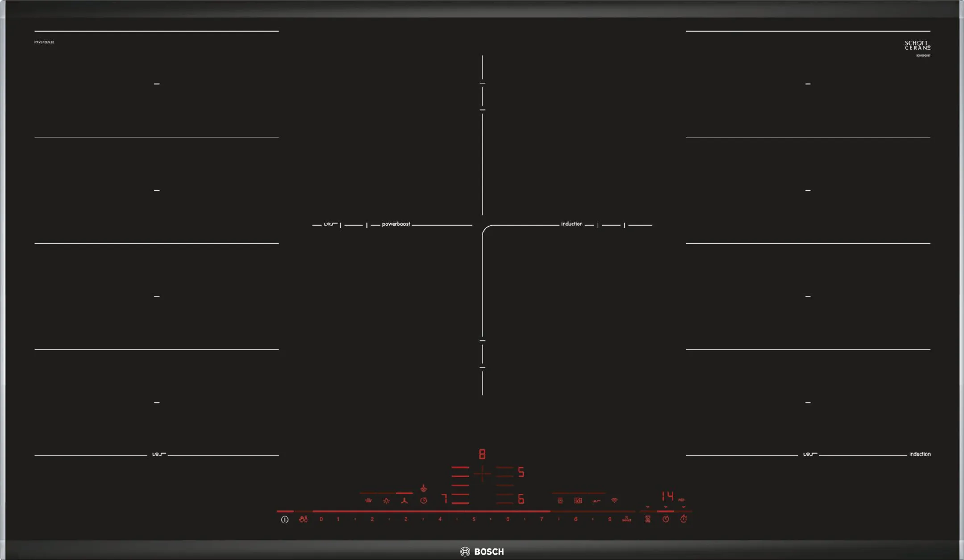Screen dimensions: 964x560
Task: Select the top cooking zone showing 8
Action: coord(482,454)
